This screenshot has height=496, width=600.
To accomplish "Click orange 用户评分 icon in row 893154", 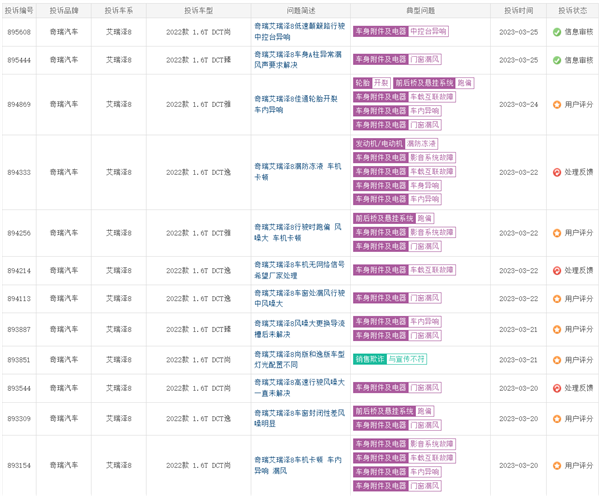I will click(x=557, y=466).
